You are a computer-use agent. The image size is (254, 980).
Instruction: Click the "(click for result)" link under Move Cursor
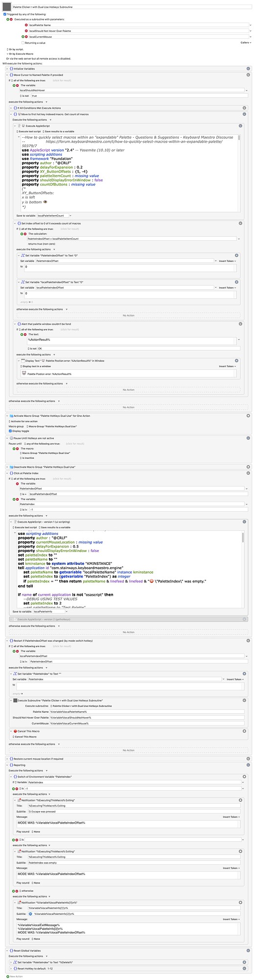(x=62, y=80)
